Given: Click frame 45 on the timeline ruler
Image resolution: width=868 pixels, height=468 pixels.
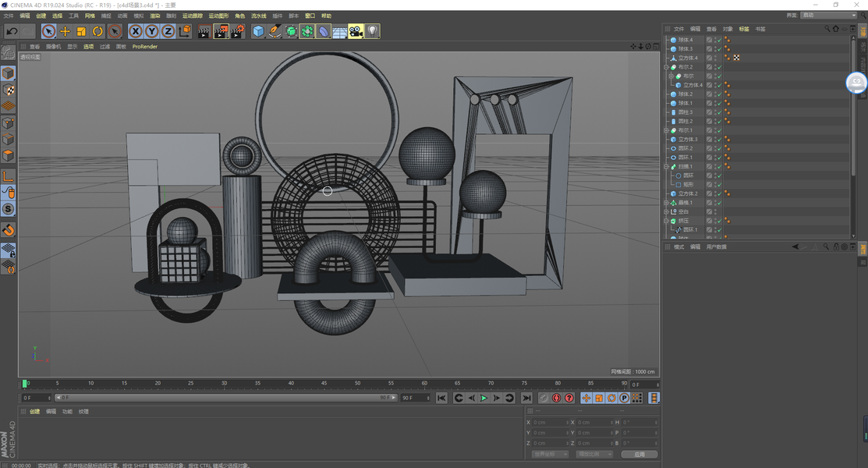Looking at the screenshot, I should (x=324, y=384).
